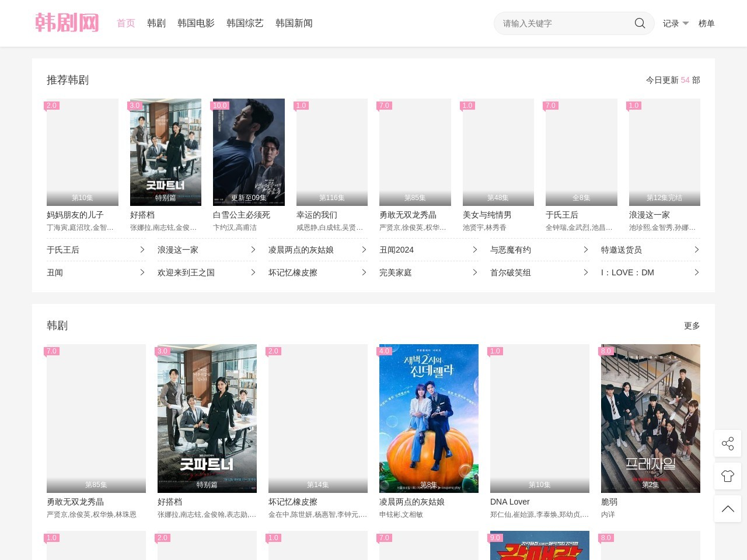Open 坏记忆橡皮擦 placeholder poster

(318, 418)
